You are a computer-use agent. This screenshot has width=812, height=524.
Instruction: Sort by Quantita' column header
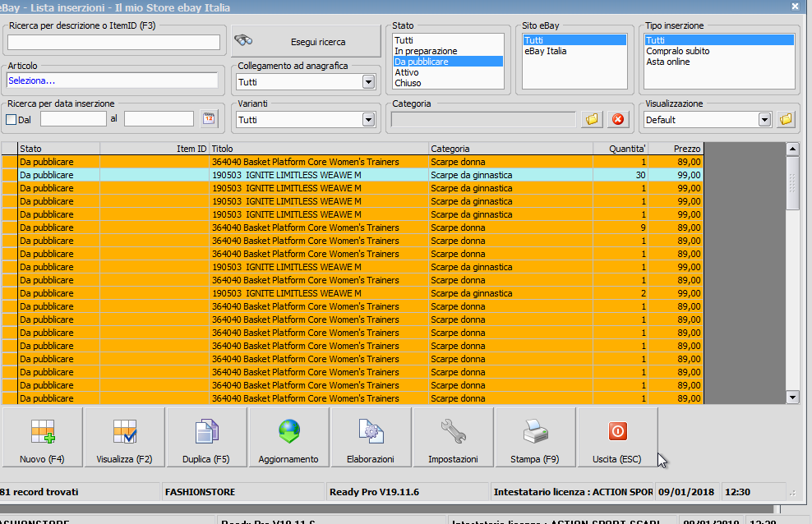point(621,149)
